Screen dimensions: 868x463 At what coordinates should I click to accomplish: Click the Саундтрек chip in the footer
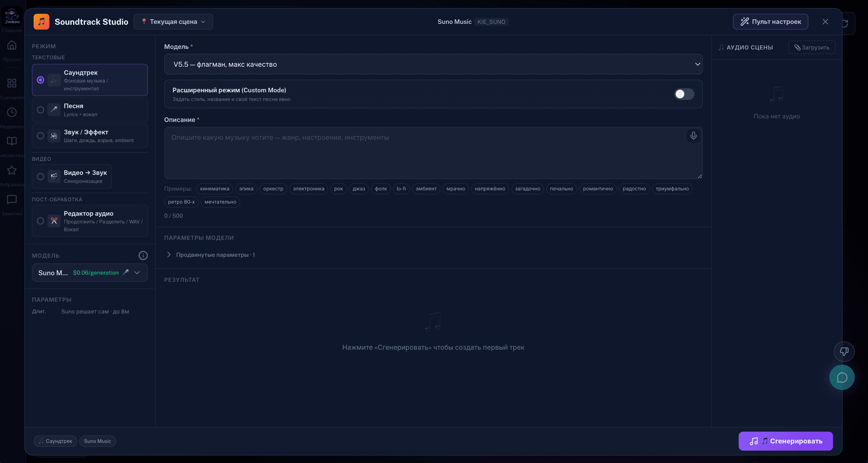coord(55,441)
